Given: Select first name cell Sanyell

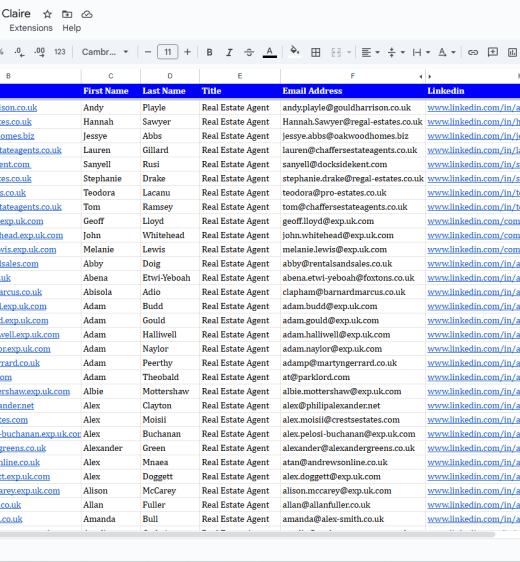Looking at the screenshot, I should click(111, 165).
